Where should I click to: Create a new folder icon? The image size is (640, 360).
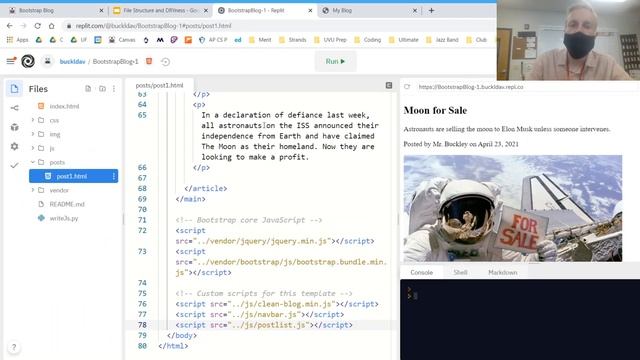click(102, 89)
